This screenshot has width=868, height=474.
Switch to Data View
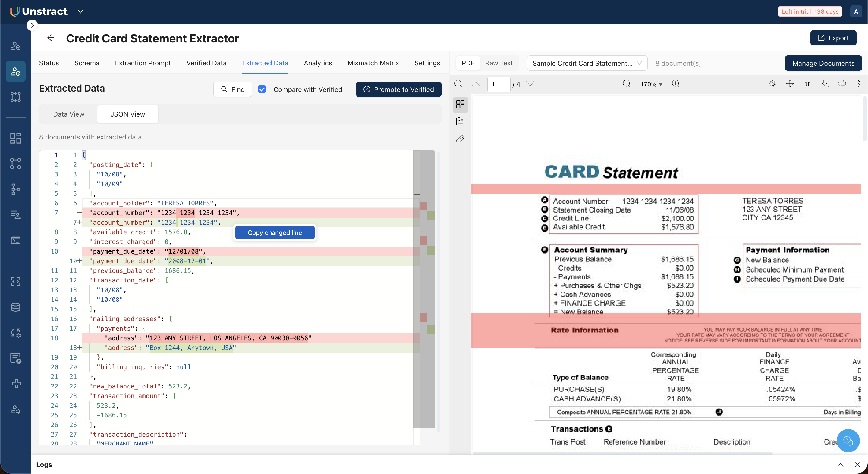coord(68,114)
